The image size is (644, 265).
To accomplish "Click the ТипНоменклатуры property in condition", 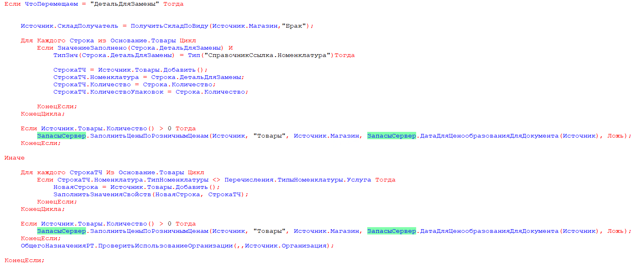I will coord(178,180).
